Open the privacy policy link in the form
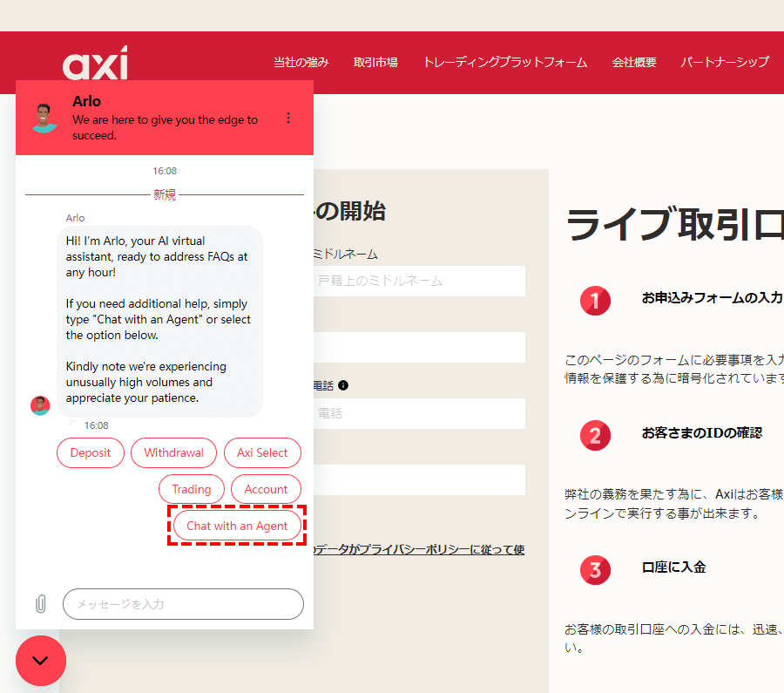This screenshot has width=784, height=693. tap(419, 549)
